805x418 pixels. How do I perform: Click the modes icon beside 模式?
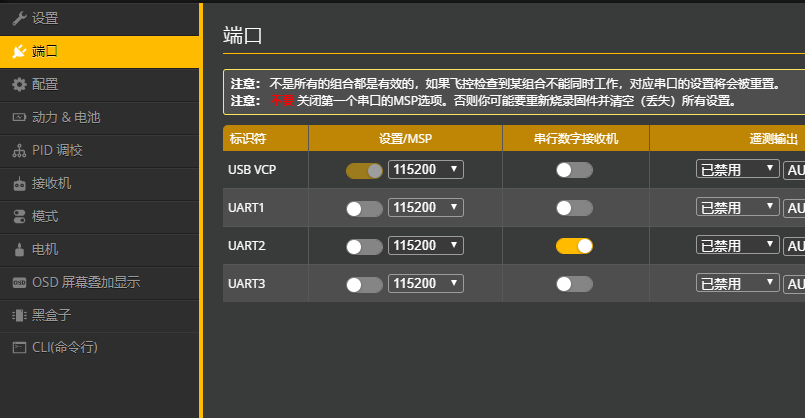click(x=19, y=216)
